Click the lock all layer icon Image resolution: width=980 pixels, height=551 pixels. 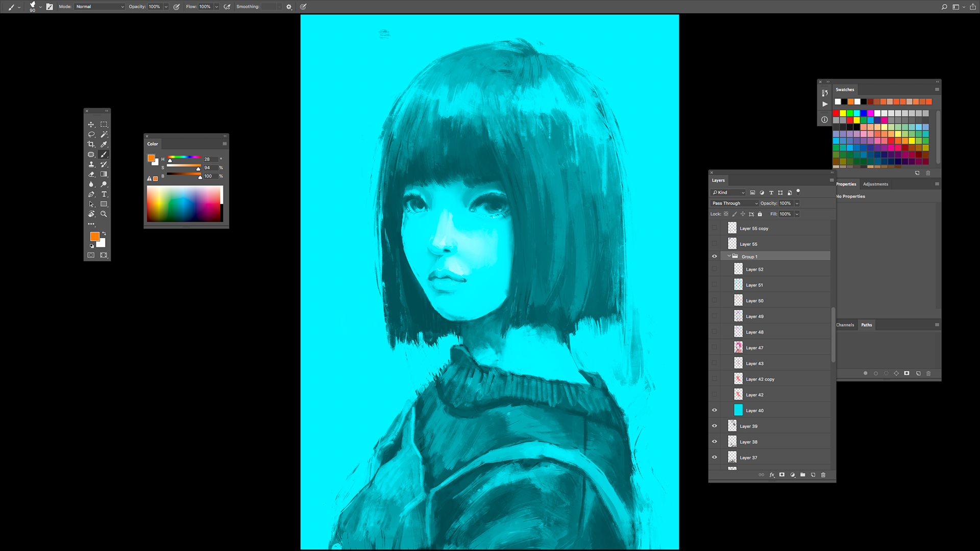[x=759, y=214]
